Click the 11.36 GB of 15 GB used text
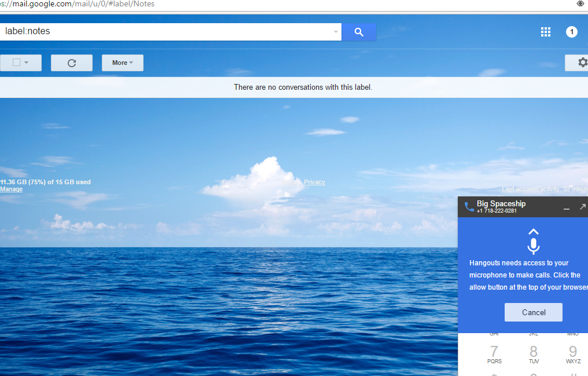This screenshot has width=588, height=376. tap(45, 182)
